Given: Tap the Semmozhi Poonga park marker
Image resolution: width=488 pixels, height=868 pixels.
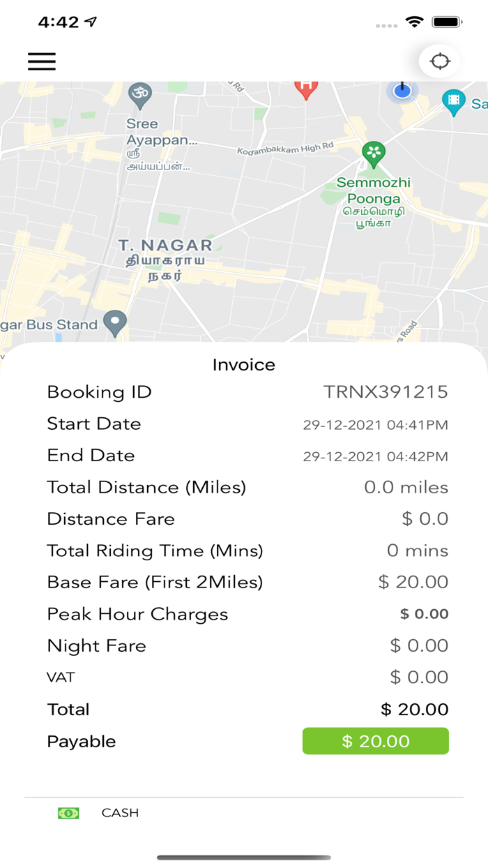Looking at the screenshot, I should (374, 153).
